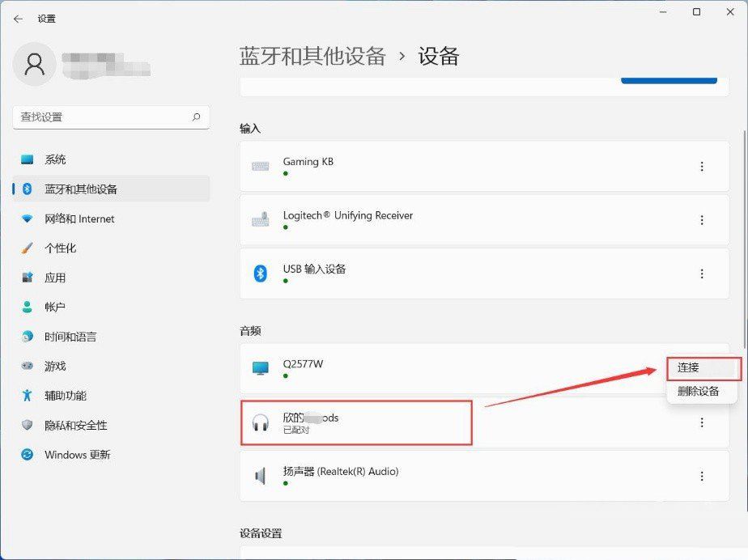Viewport: 748px width, 560px height.
Task: Click the 音频 section heading
Action: 250,331
